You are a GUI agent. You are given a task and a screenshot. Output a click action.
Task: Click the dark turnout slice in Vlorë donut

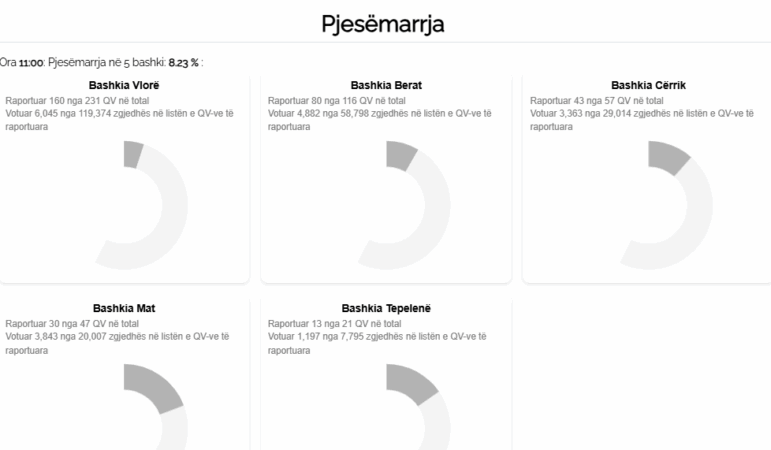(x=133, y=154)
